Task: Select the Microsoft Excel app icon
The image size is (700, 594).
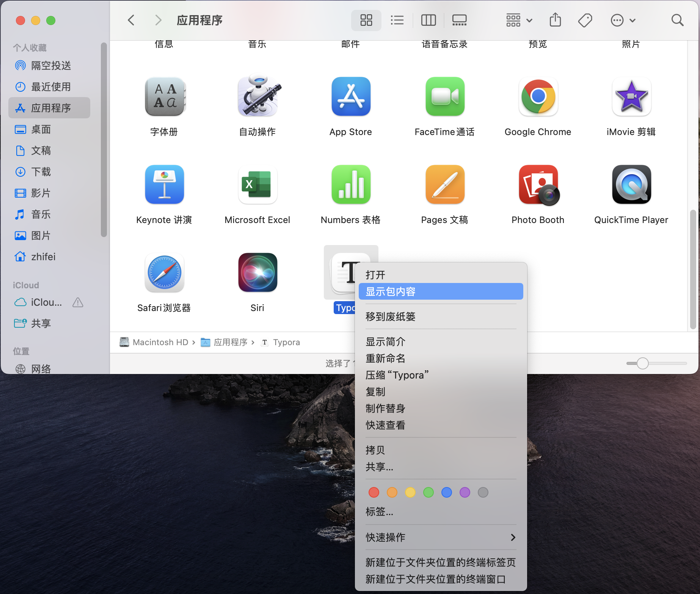Action: (x=258, y=184)
